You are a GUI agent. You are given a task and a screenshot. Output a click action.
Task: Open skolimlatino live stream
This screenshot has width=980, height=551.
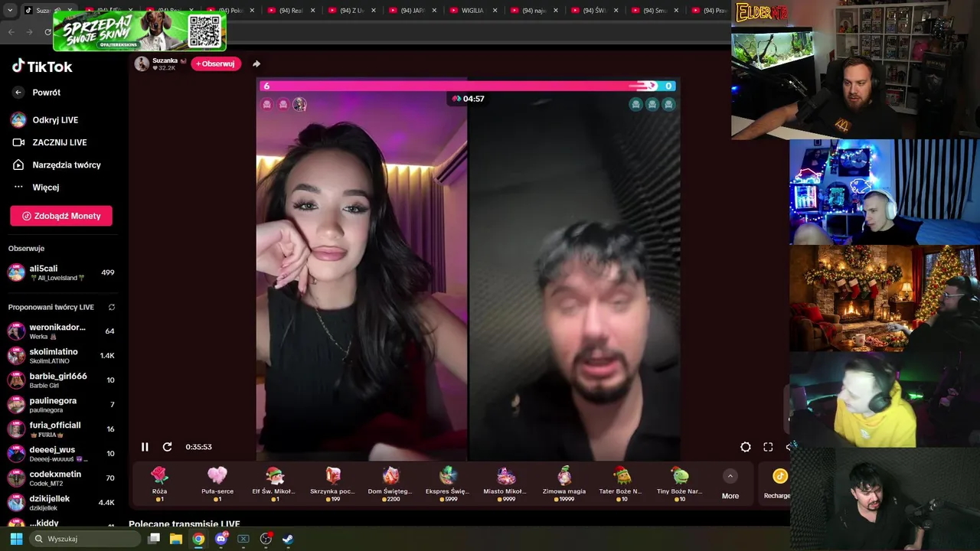tap(61, 356)
